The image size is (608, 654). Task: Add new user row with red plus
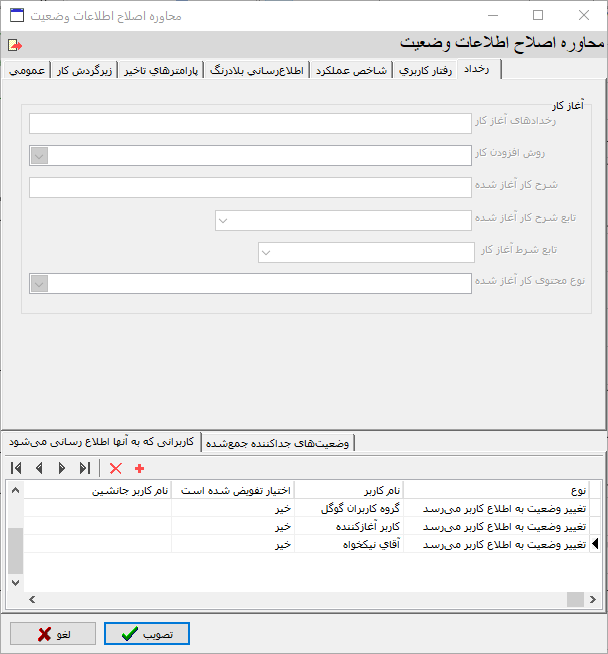[x=139, y=468]
